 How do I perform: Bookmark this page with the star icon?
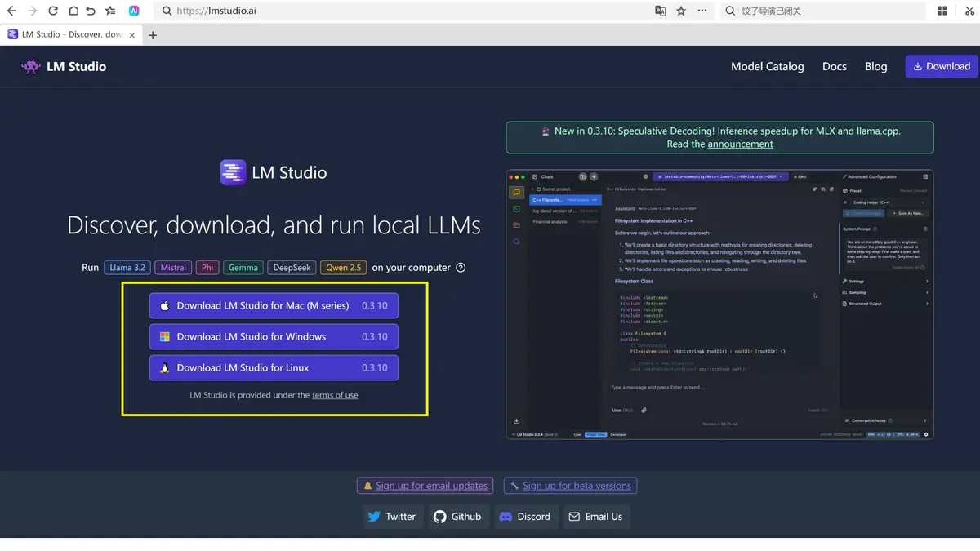click(681, 11)
